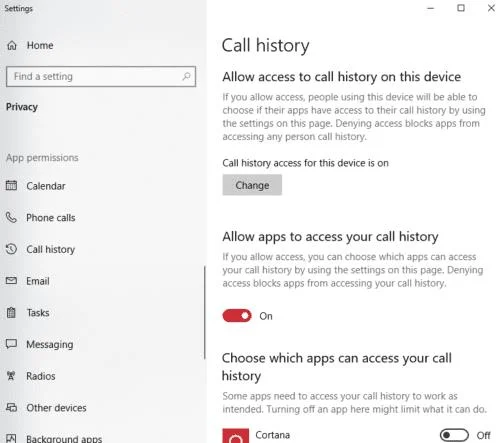This screenshot has height=443, width=500.
Task: Open Messaging permissions page
Action: point(50,344)
